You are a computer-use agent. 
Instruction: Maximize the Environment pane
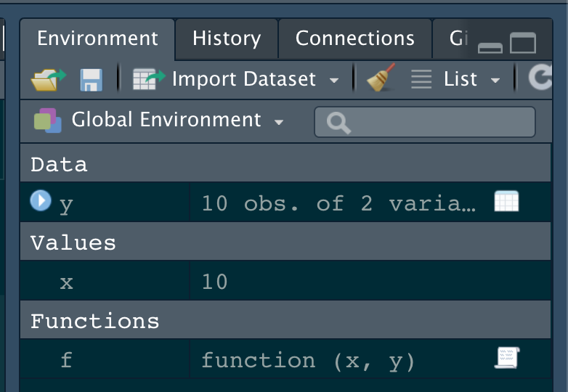point(522,44)
